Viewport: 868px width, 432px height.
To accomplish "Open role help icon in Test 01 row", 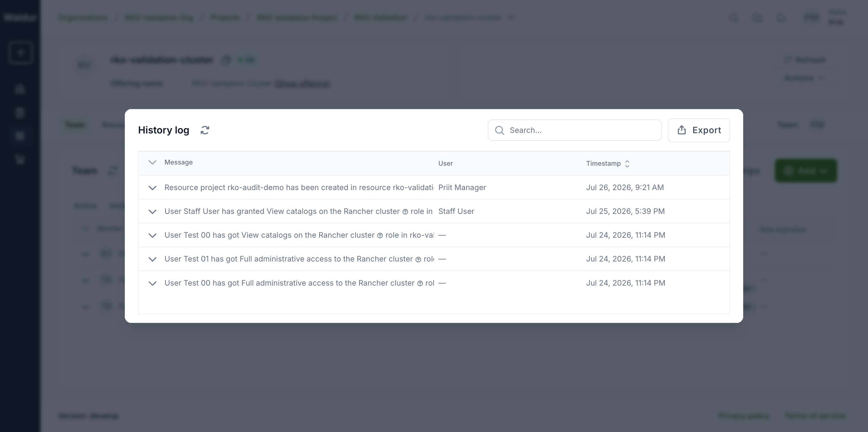I will coord(418,260).
